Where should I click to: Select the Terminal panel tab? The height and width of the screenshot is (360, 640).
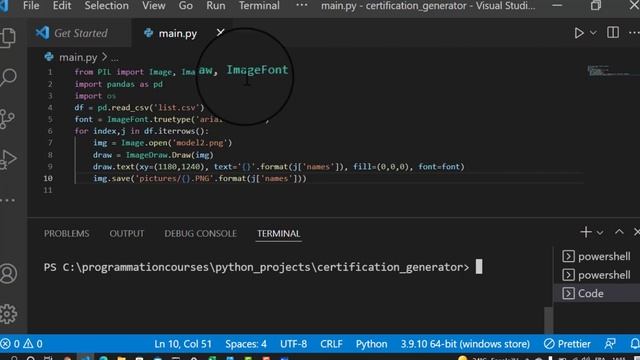point(278,233)
